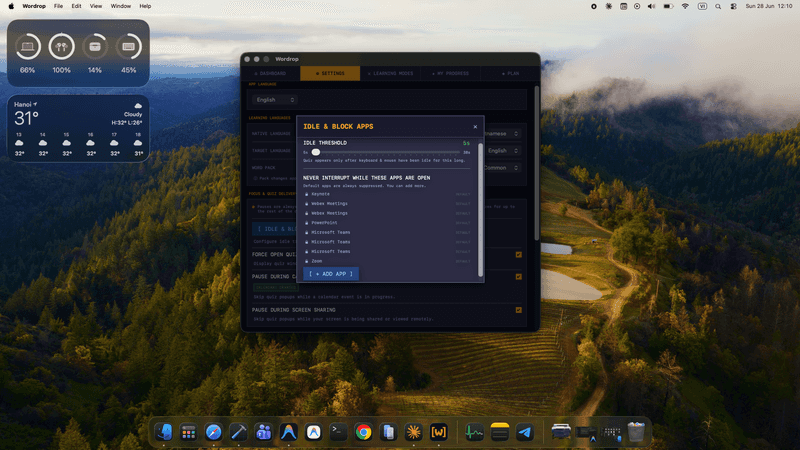Click the calendar icon in menu bar

tap(623, 6)
